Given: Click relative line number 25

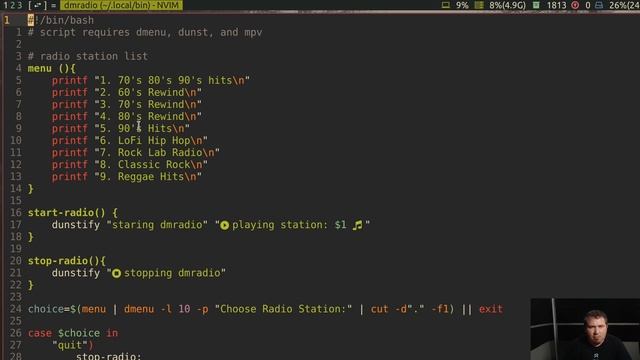Looking at the screenshot, I should 16,321.
